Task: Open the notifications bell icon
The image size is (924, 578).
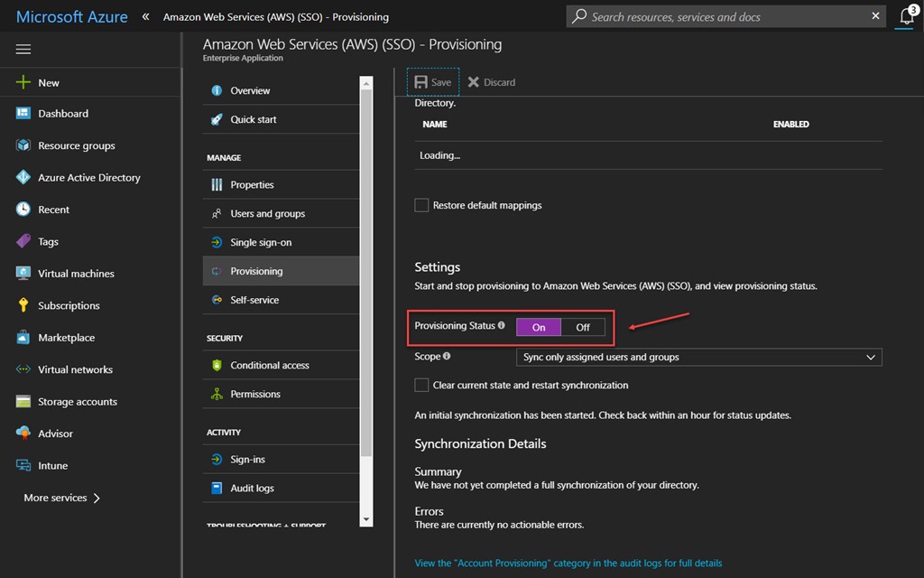Action: [x=907, y=16]
